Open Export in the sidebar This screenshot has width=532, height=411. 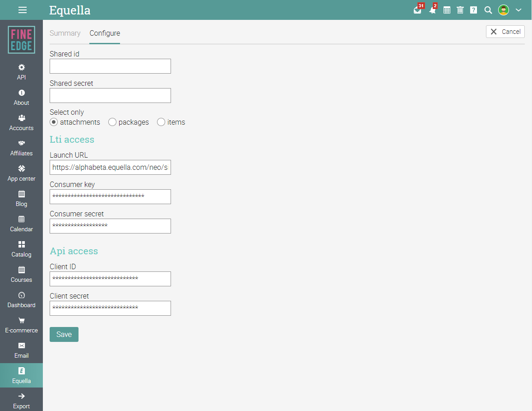point(21,401)
